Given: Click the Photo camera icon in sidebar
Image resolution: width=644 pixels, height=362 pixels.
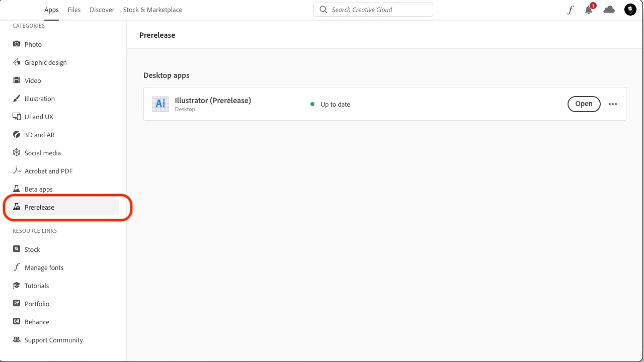Looking at the screenshot, I should tap(17, 44).
